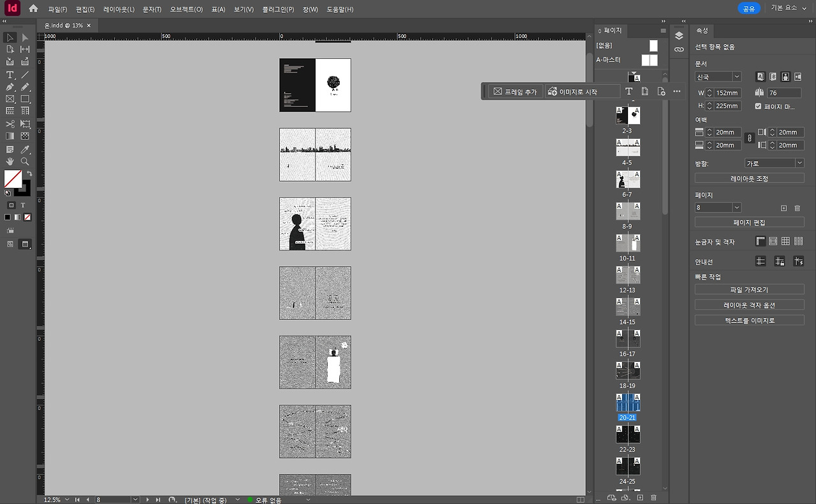Select the Line tool
816x504 pixels.
25,75
